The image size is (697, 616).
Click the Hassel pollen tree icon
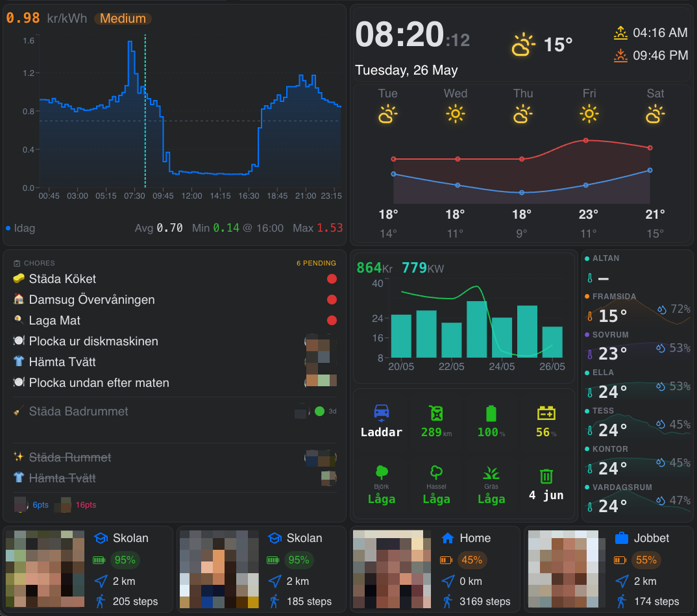tap(436, 473)
